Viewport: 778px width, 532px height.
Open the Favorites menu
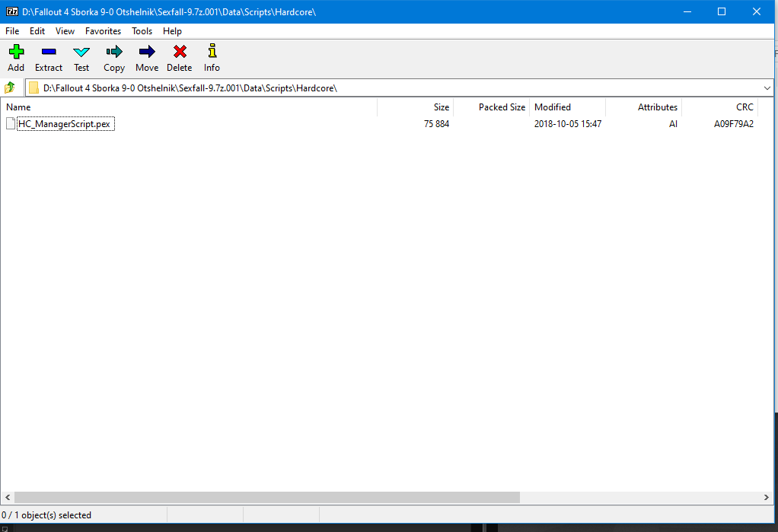click(x=103, y=31)
